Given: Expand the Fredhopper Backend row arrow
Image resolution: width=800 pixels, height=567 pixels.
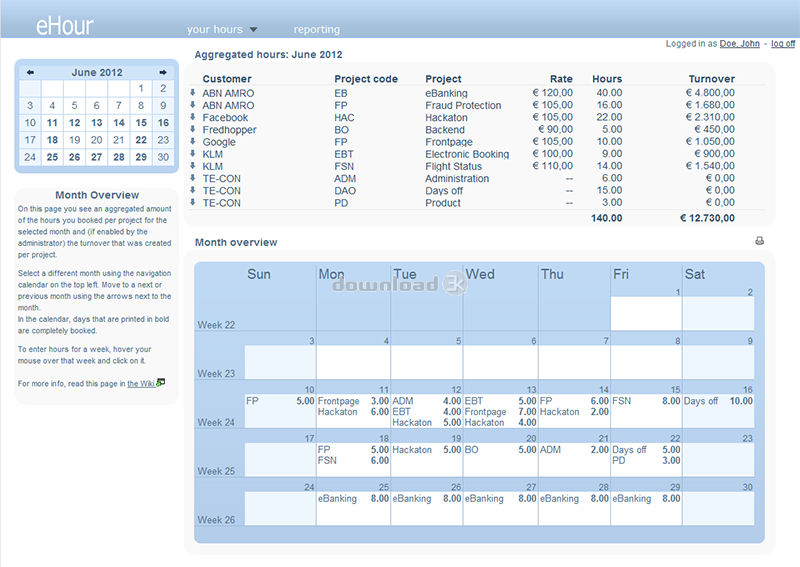Looking at the screenshot, I should coord(193,129).
